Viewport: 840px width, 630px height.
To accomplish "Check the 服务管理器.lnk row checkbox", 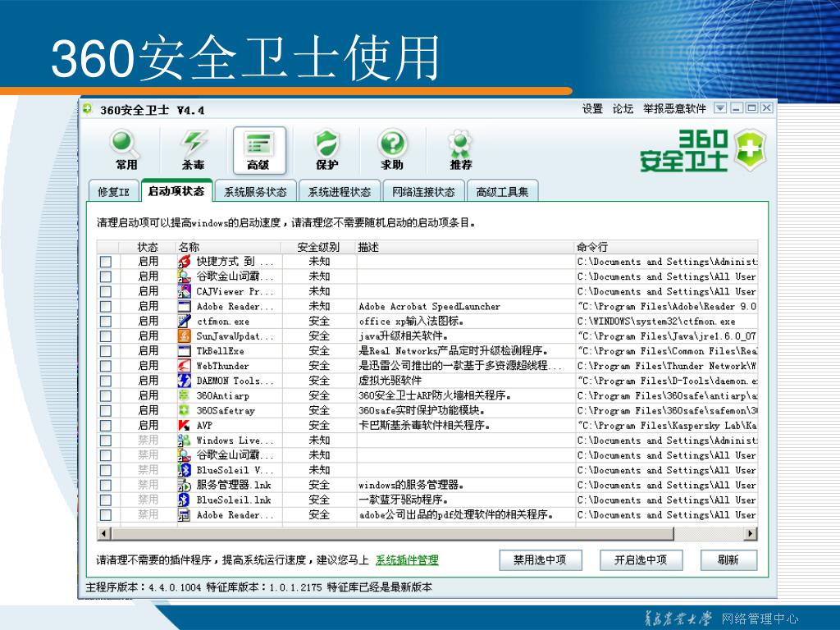I will (106, 485).
